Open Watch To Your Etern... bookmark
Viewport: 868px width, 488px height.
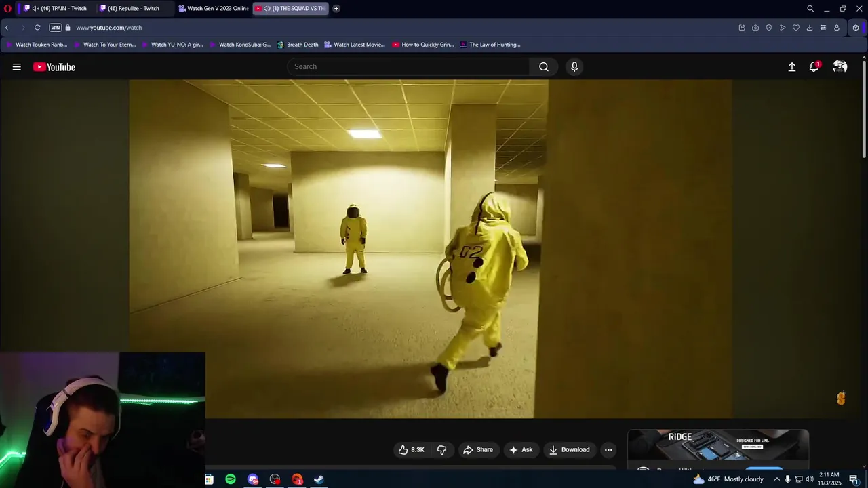104,45
